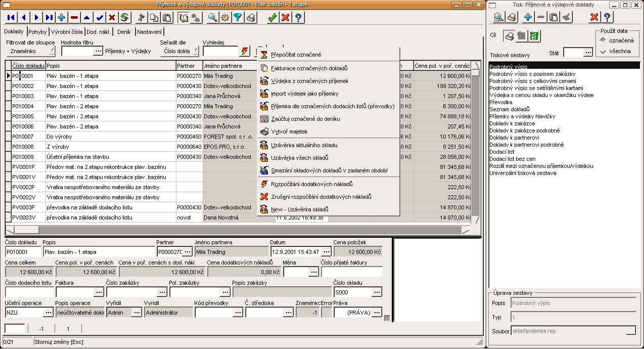Select 'Dodací list' in print reports list
The width and height of the screenshot is (644, 349).
click(502, 152)
